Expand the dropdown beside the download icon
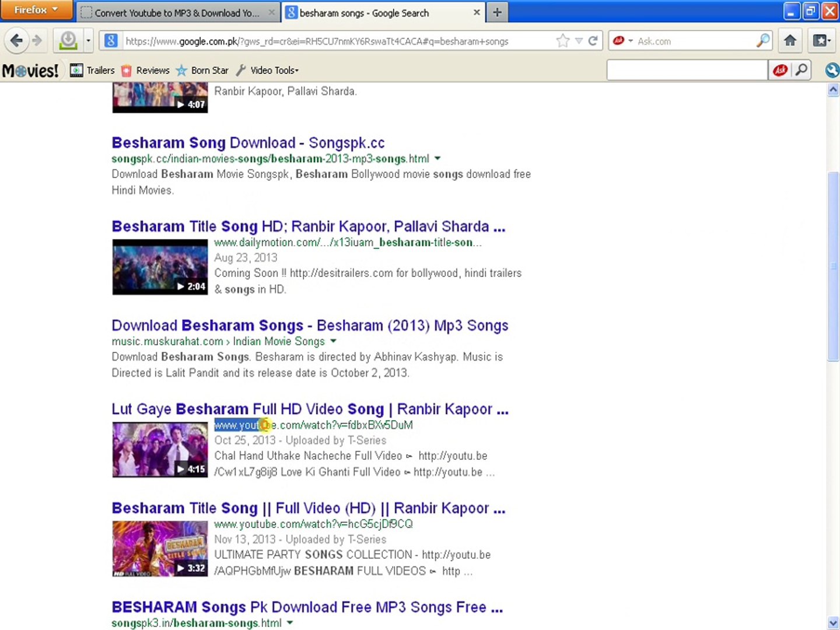Viewport: 840px width, 630px height. point(88,41)
